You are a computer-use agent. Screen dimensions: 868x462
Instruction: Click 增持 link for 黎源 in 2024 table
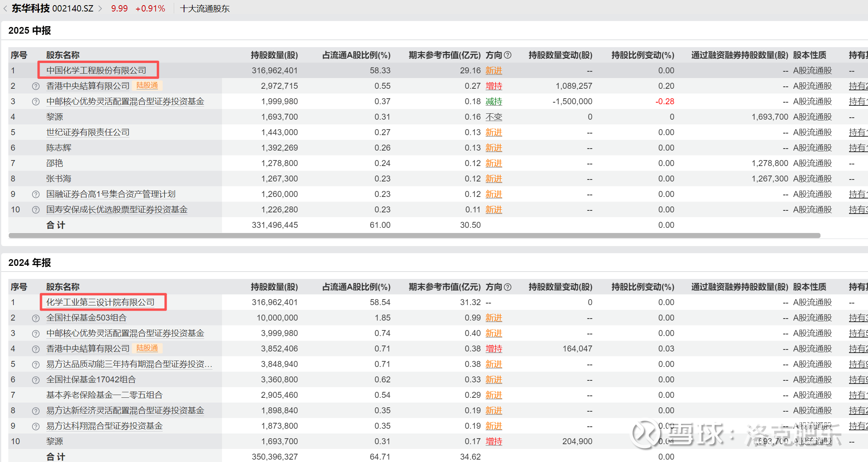(x=494, y=441)
